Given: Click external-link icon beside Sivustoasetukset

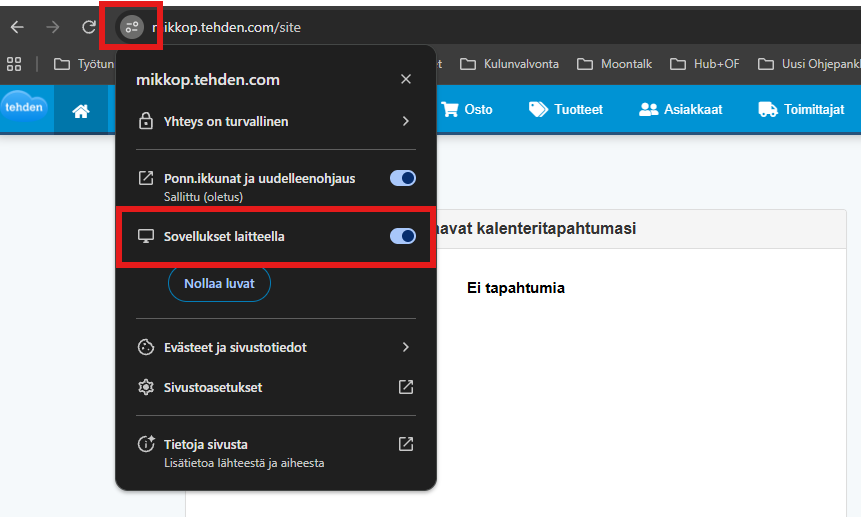Looking at the screenshot, I should pyautogui.click(x=406, y=387).
